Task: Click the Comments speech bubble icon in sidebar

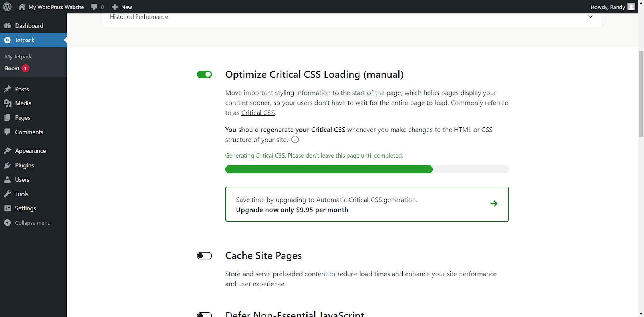Action: [8, 132]
